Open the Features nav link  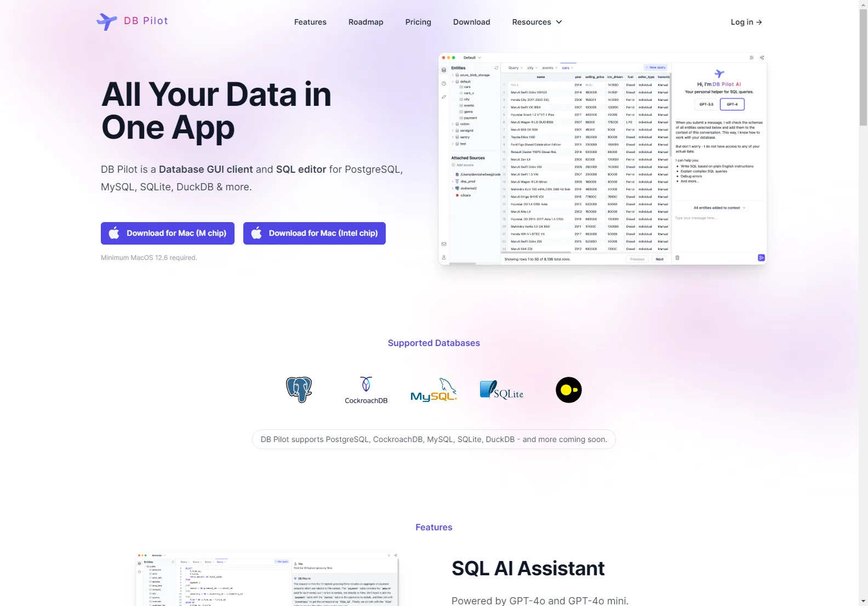[310, 22]
